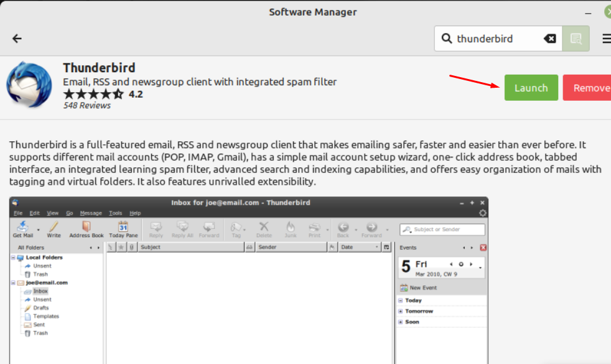Close the Events pane with red X

(x=483, y=248)
